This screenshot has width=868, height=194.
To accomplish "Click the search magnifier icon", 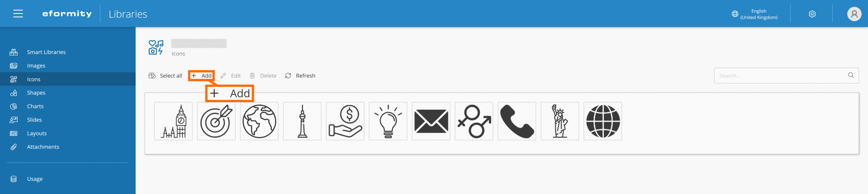I will click(851, 75).
